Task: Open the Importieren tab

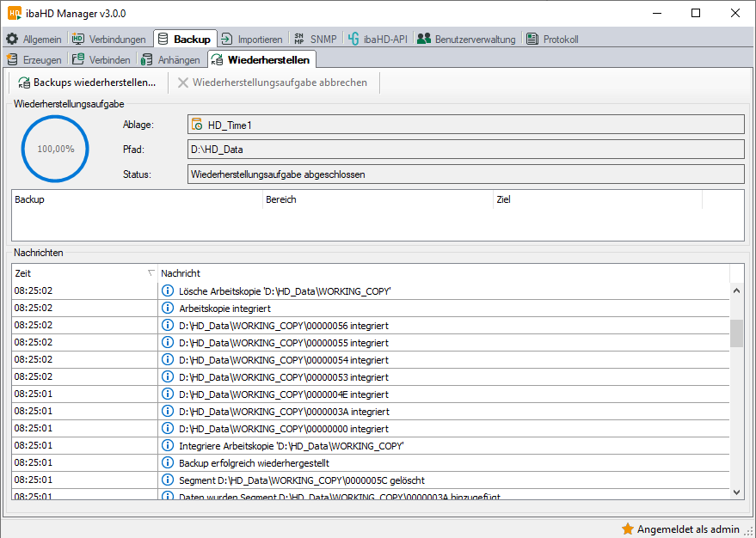Action: [x=251, y=40]
